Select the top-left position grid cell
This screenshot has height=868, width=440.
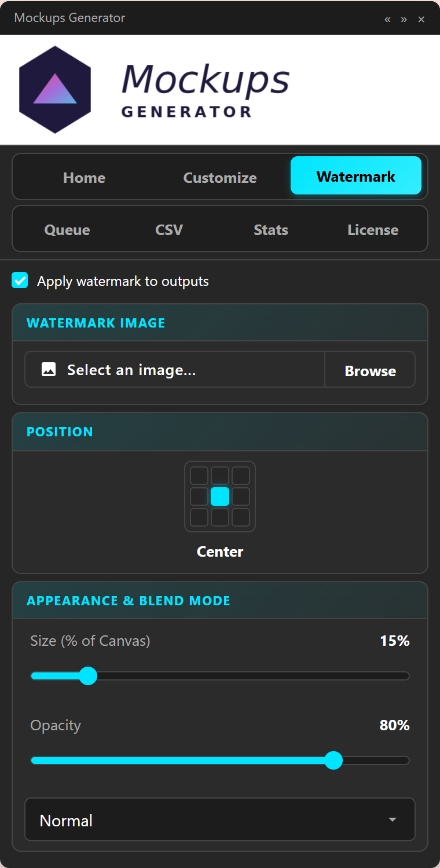(x=199, y=476)
